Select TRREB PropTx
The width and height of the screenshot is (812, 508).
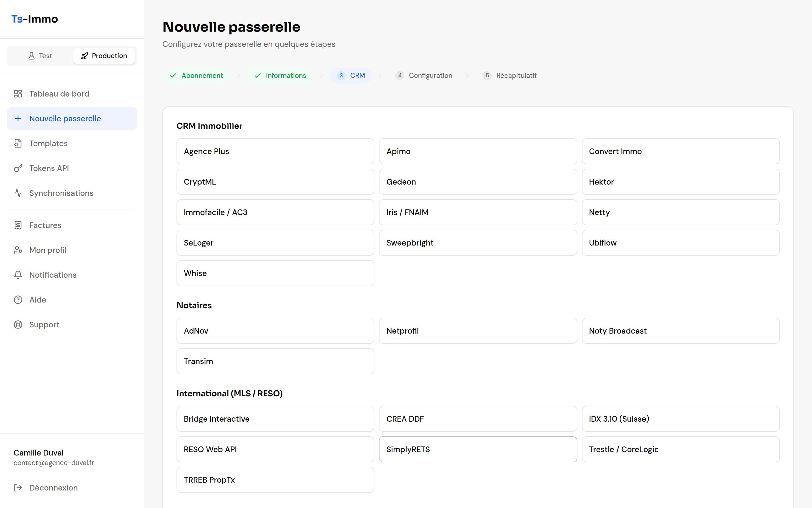tap(275, 480)
